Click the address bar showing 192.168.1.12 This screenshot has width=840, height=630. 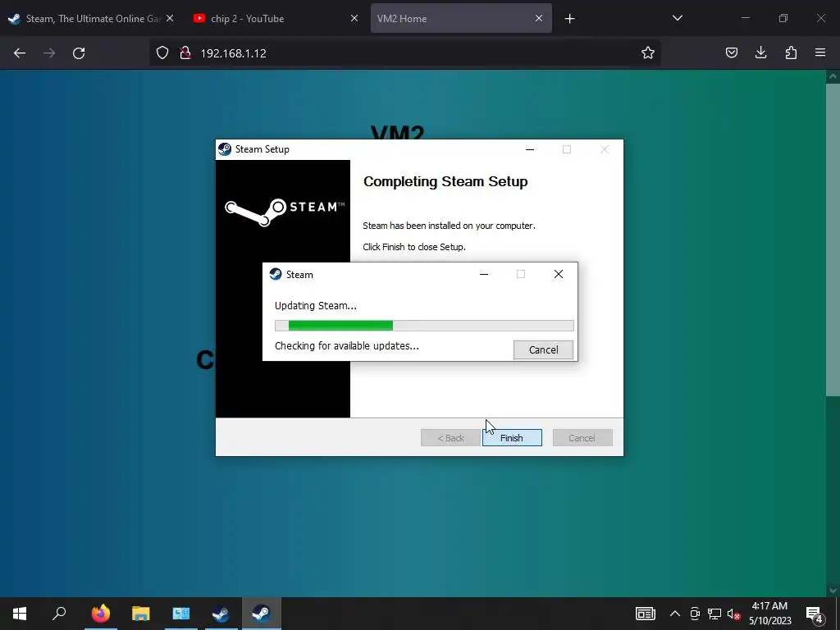click(405, 53)
